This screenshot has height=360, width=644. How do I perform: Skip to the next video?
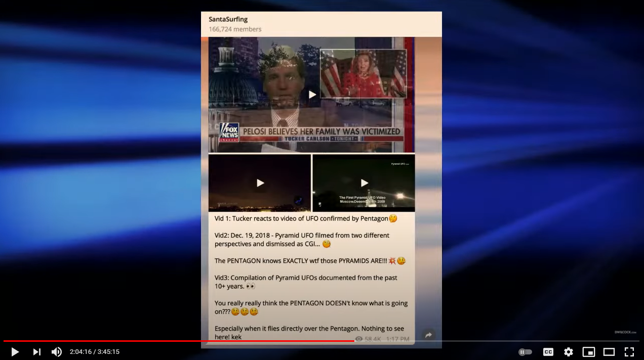[x=36, y=352]
